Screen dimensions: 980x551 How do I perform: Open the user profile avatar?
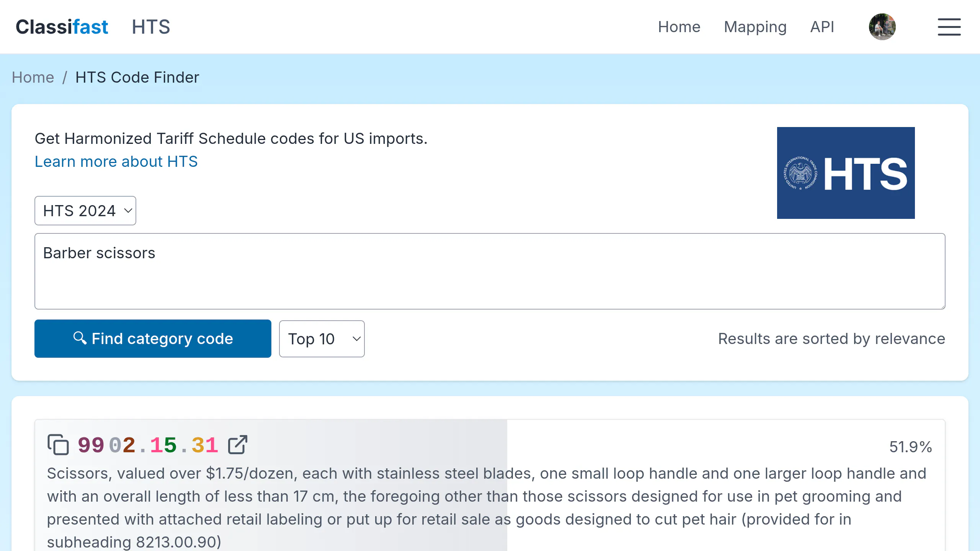[x=882, y=27]
